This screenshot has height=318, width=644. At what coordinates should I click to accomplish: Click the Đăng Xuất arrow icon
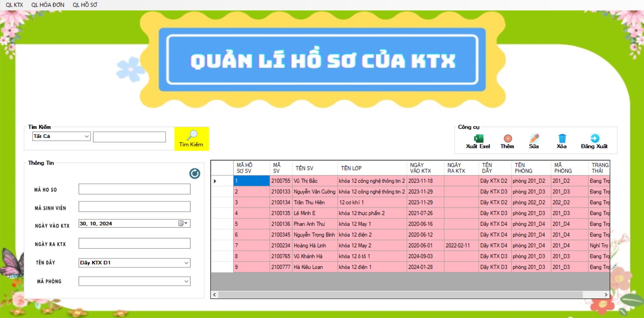(595, 138)
